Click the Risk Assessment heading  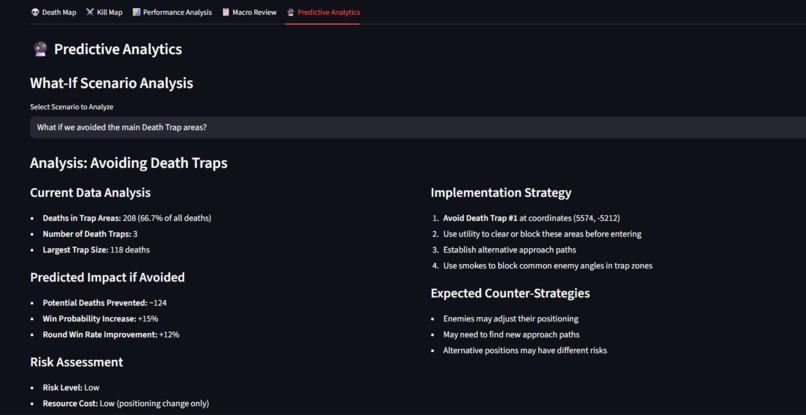coord(77,362)
